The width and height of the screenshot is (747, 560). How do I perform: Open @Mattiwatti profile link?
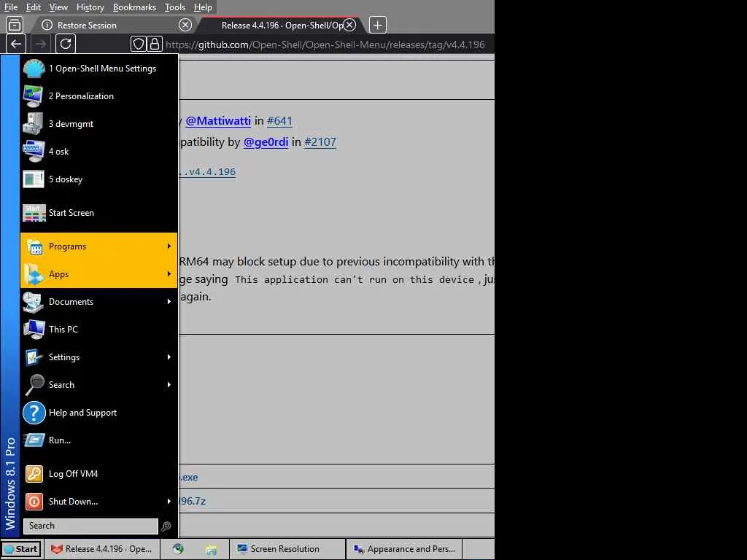click(218, 121)
